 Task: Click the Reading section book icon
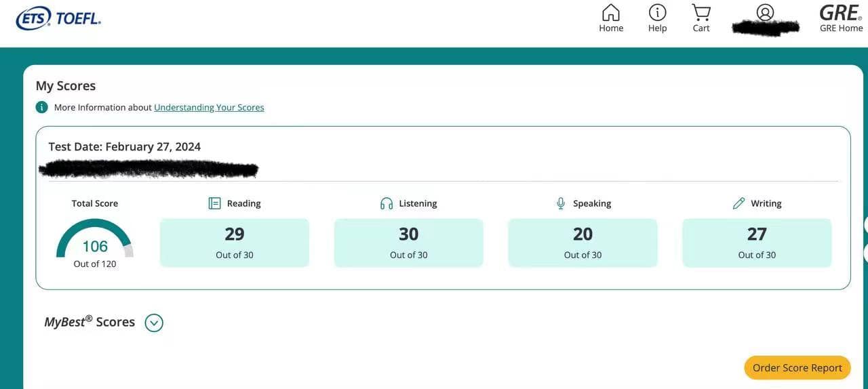pyautogui.click(x=214, y=203)
